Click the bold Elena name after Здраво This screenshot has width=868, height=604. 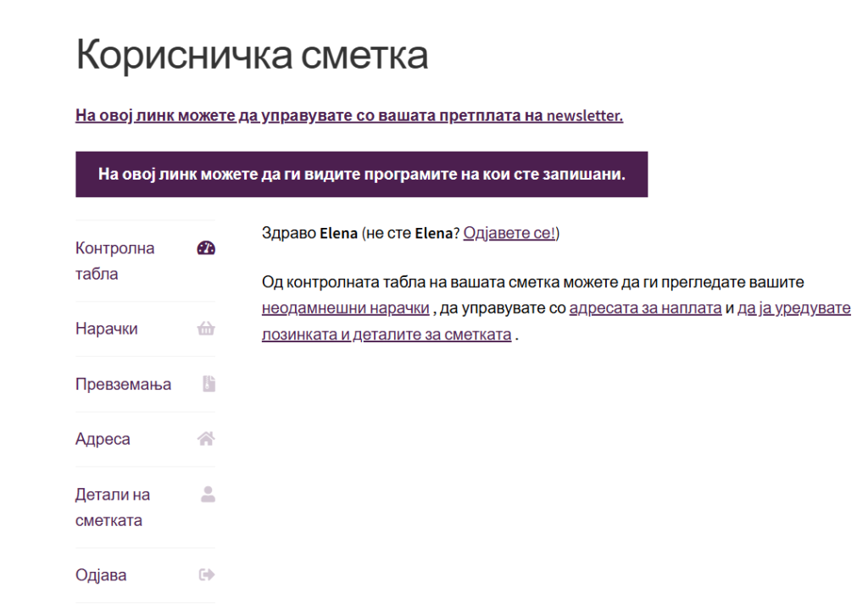click(x=339, y=233)
